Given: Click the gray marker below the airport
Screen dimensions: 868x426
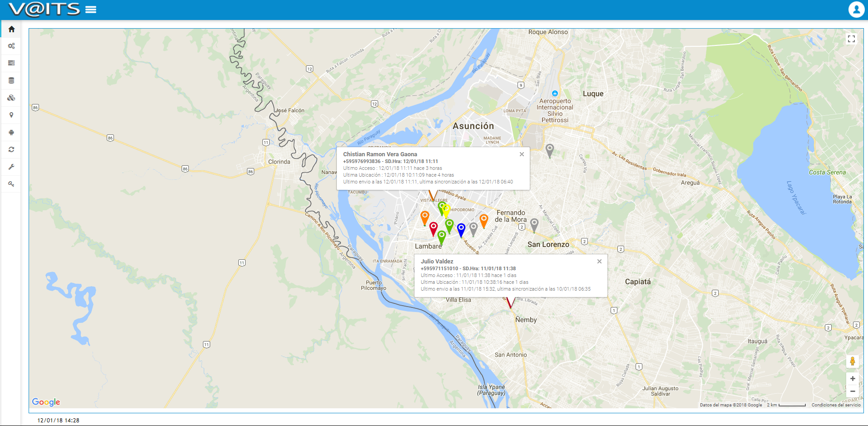Looking at the screenshot, I should [550, 150].
